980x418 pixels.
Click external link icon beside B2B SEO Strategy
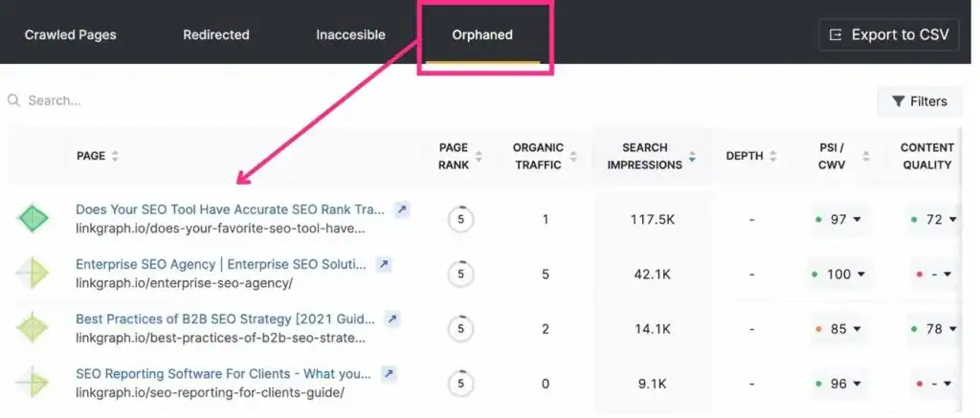coord(392,319)
